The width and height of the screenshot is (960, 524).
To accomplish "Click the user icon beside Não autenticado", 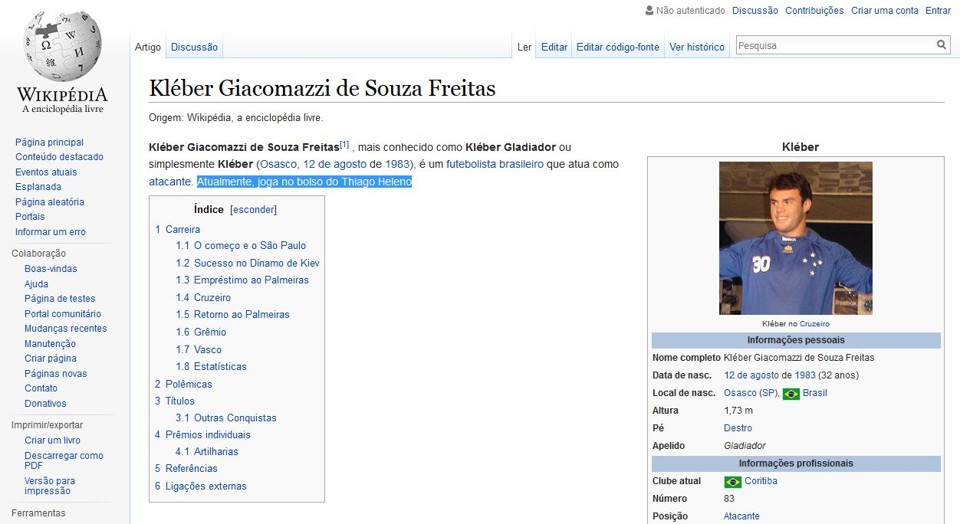I will click(649, 10).
